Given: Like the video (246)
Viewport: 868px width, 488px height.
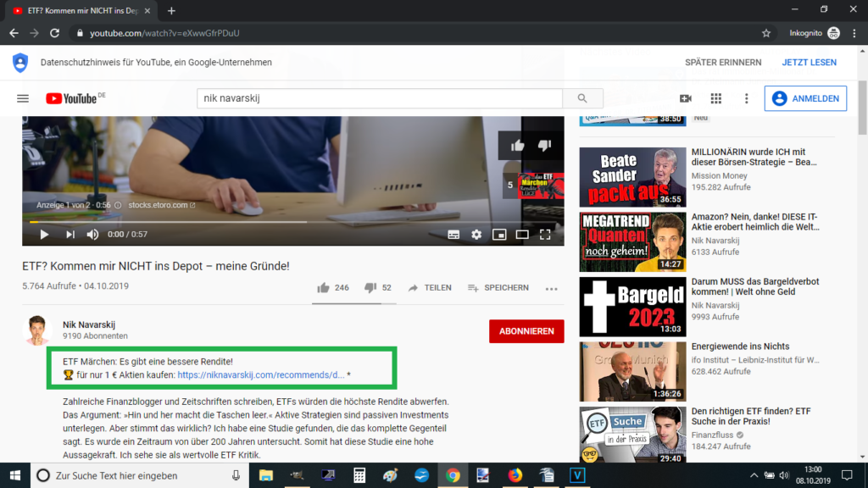Looking at the screenshot, I should point(332,288).
